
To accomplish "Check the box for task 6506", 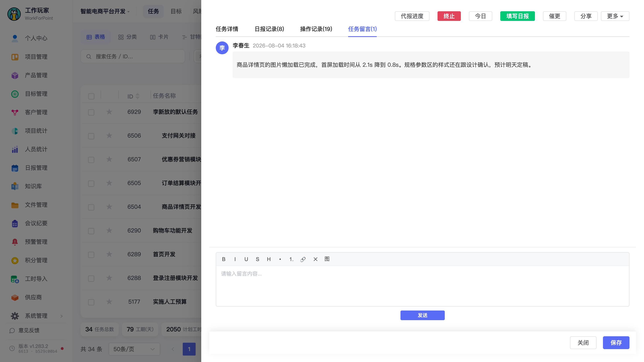I will (91, 136).
